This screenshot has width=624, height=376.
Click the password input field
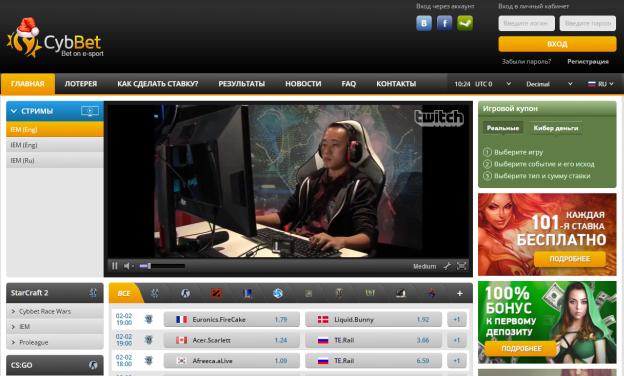click(x=588, y=23)
